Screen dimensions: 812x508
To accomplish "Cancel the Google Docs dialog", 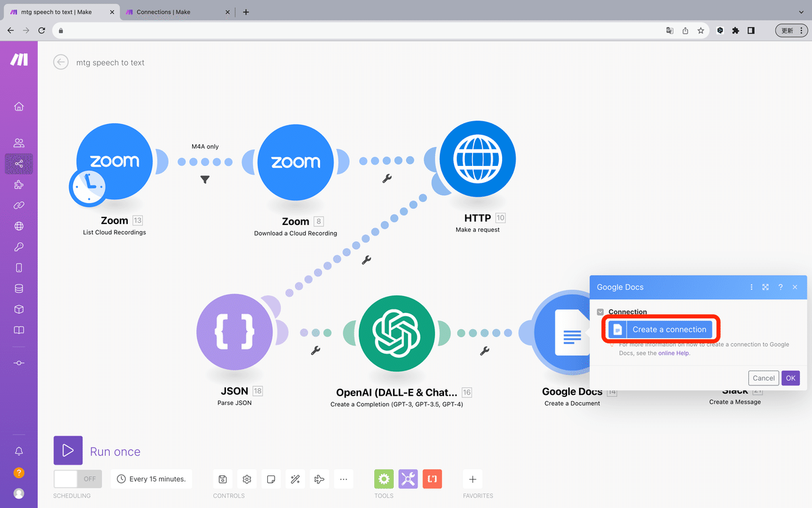I will click(x=763, y=378).
